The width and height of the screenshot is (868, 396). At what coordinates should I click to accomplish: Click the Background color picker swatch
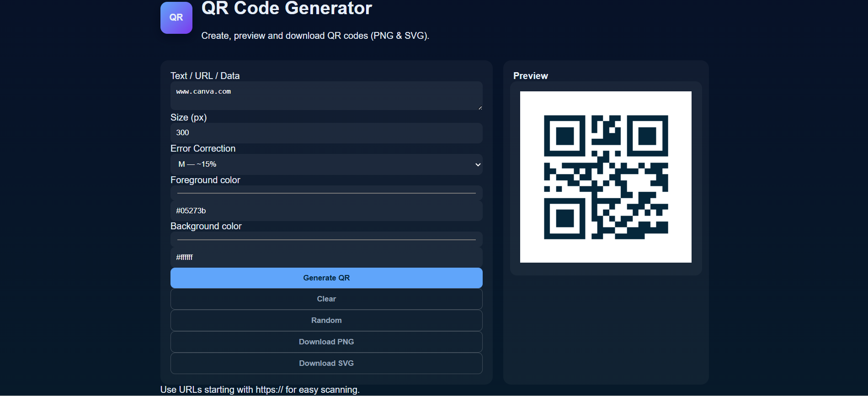(326, 239)
